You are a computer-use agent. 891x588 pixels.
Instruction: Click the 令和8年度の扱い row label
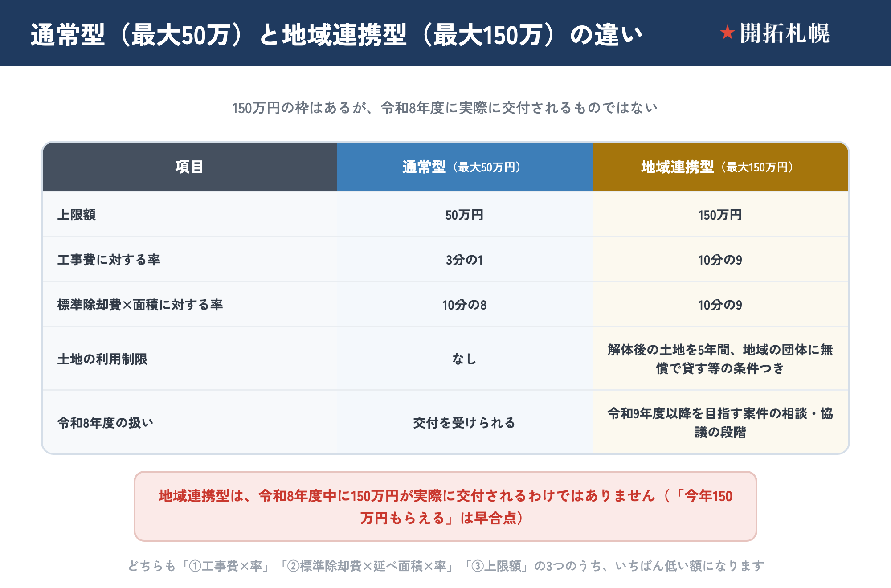105,423
